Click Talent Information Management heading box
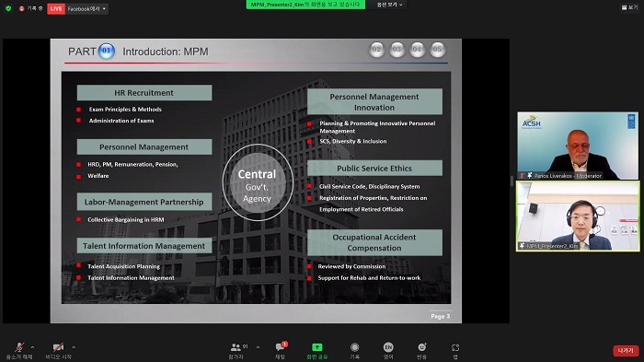The image size is (644, 362). tap(144, 246)
